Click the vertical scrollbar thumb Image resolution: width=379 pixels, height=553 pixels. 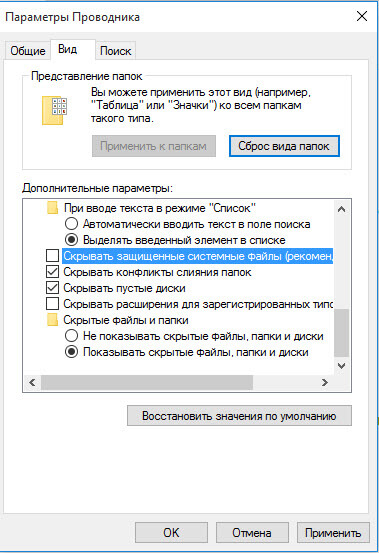341,333
